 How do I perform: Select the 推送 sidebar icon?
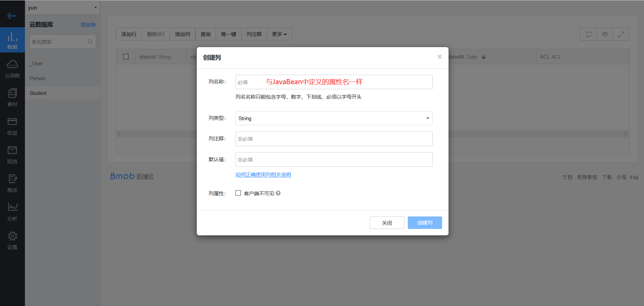pyautogui.click(x=12, y=183)
